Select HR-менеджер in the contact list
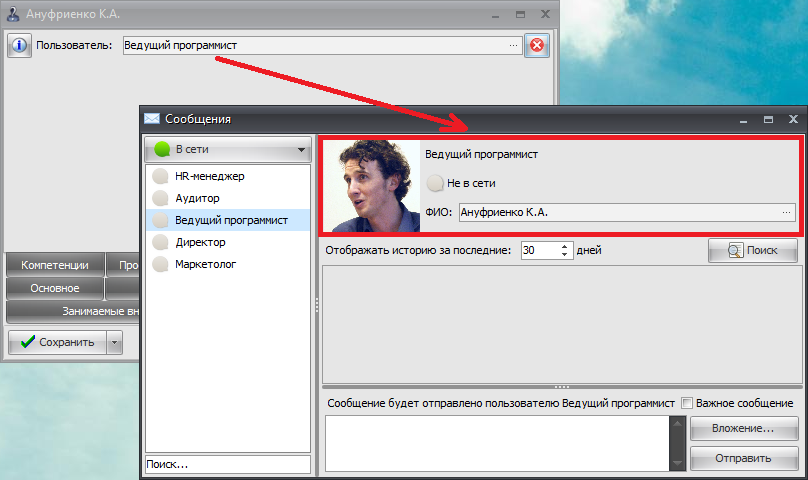The image size is (808, 480). point(228,176)
